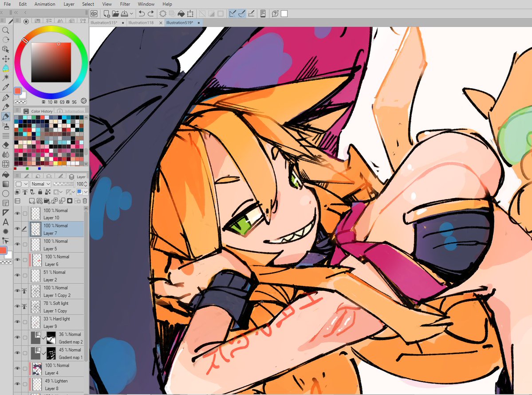Click the Save icon in the command bar

(x=125, y=14)
